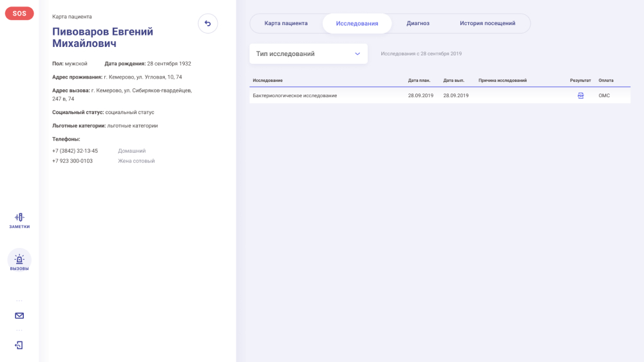Click mobile phone +7 923 300-0103
Viewport: 644px width, 362px height.
pyautogui.click(x=72, y=161)
